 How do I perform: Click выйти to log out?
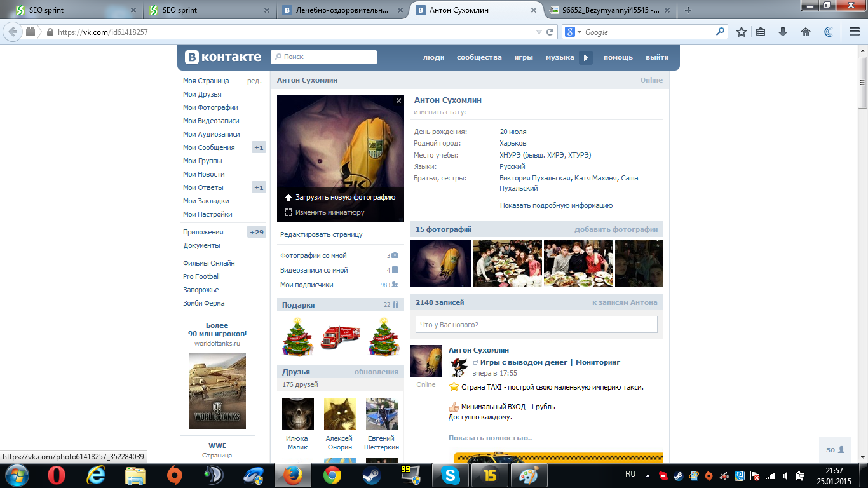657,57
